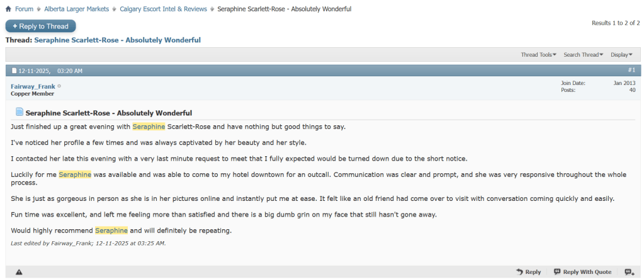Click the old-post page icon by date
Viewport: 644px width, 279px height.
point(14,71)
